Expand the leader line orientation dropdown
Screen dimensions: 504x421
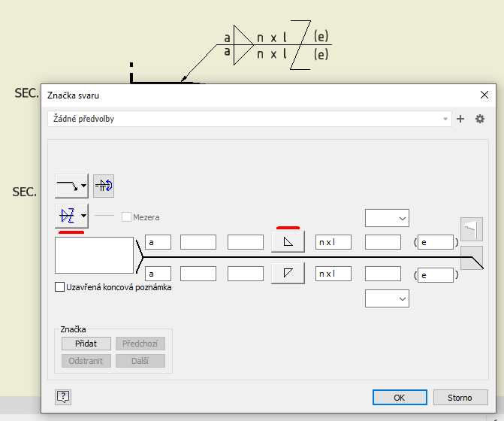[72, 185]
